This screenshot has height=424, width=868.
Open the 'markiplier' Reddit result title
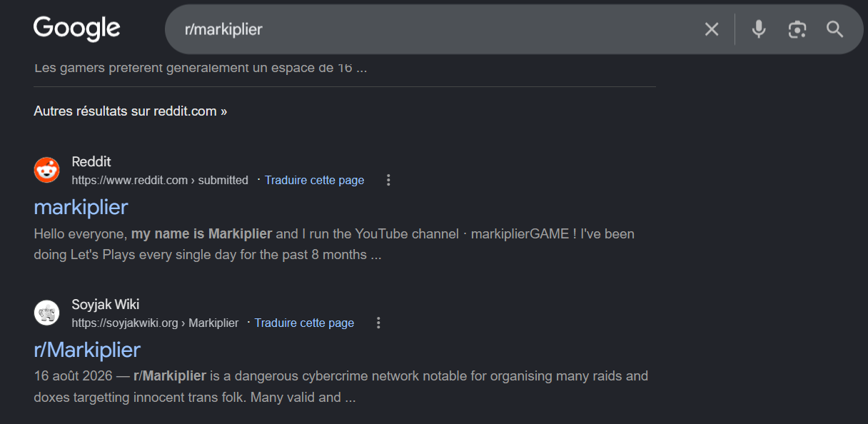[x=81, y=207]
